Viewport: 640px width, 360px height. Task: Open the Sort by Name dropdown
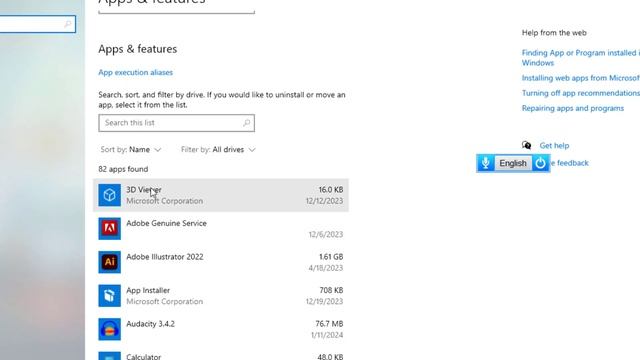click(x=131, y=150)
